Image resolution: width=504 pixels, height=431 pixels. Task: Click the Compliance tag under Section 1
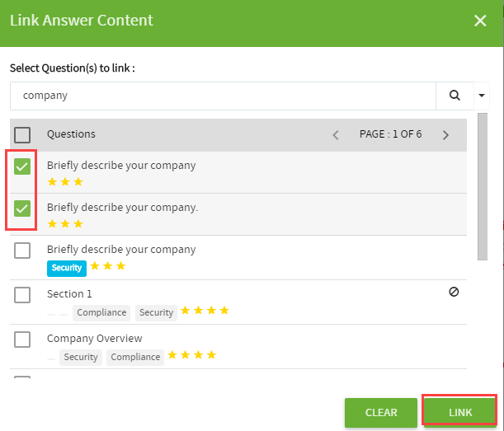tap(101, 313)
